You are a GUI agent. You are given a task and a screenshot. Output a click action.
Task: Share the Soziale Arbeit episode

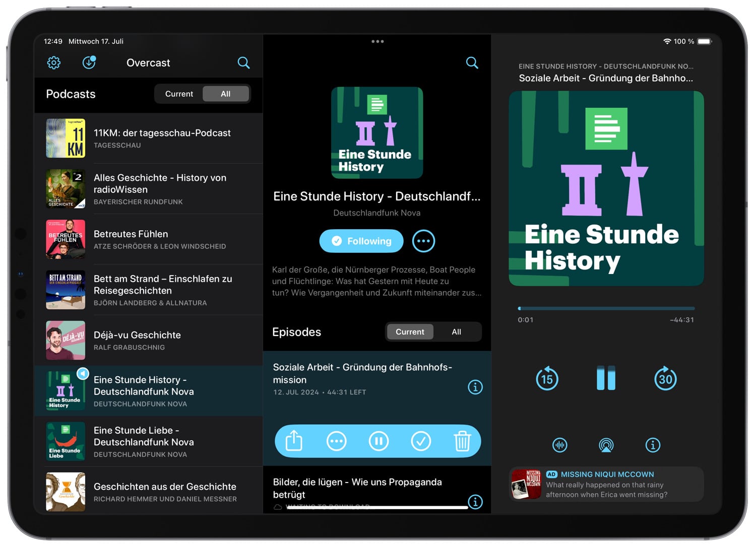pos(294,441)
